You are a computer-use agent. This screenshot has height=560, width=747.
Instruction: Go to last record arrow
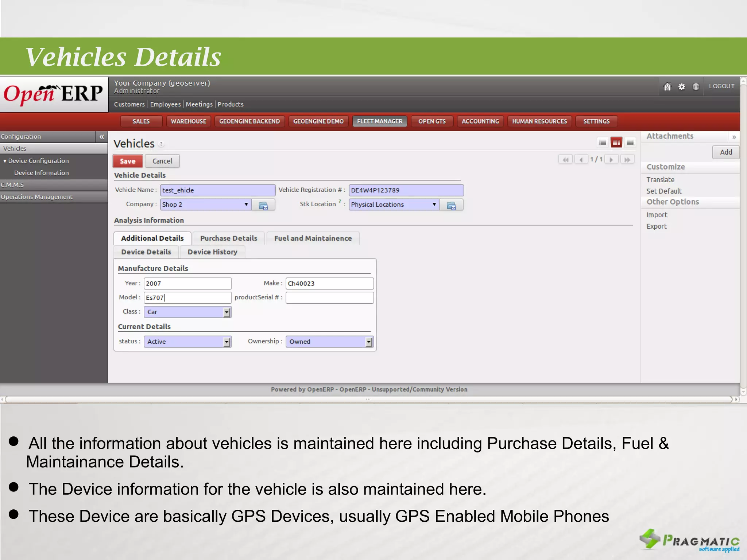[627, 160]
